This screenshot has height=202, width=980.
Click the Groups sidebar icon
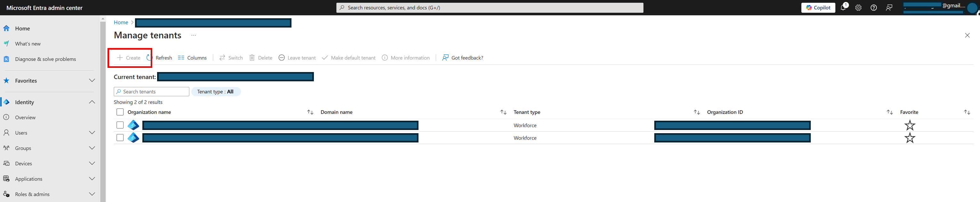(x=6, y=148)
